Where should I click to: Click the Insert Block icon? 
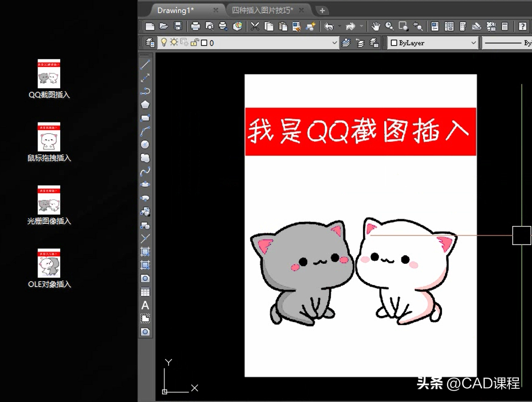tap(145, 212)
